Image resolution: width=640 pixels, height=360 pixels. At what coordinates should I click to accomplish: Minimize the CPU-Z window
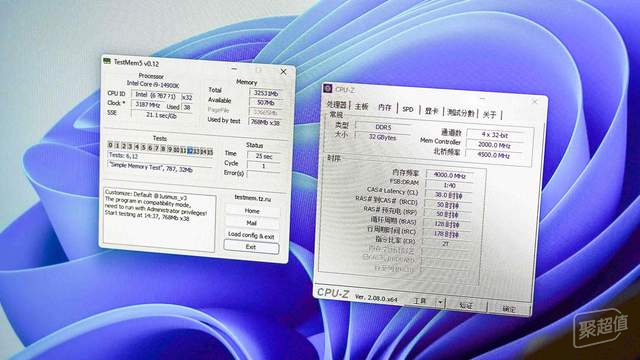482,99
